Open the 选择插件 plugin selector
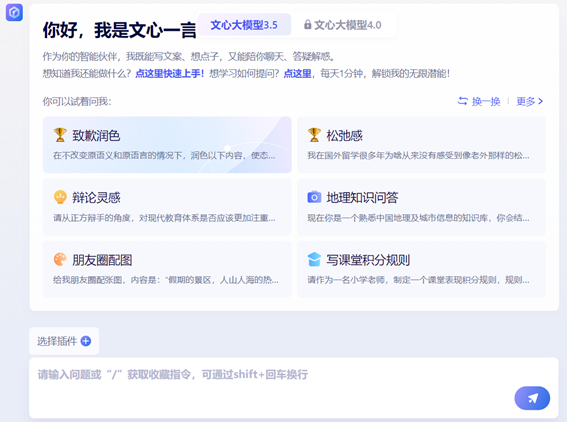 (x=64, y=341)
